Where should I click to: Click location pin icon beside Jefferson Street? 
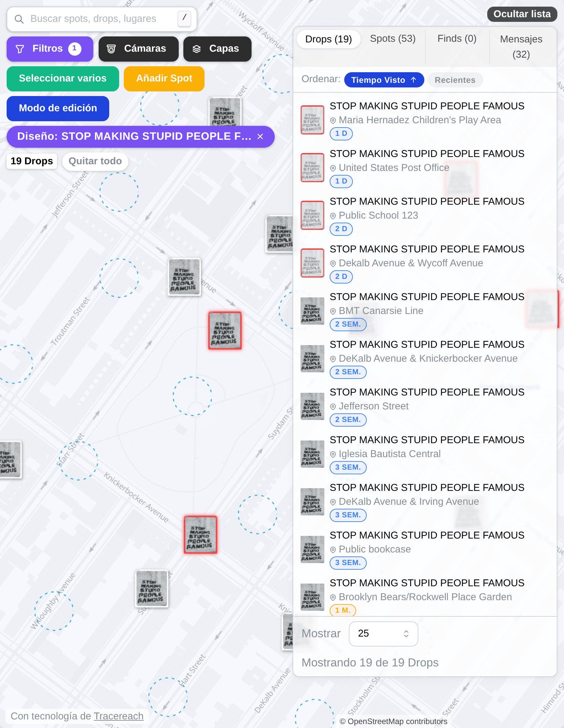332,407
